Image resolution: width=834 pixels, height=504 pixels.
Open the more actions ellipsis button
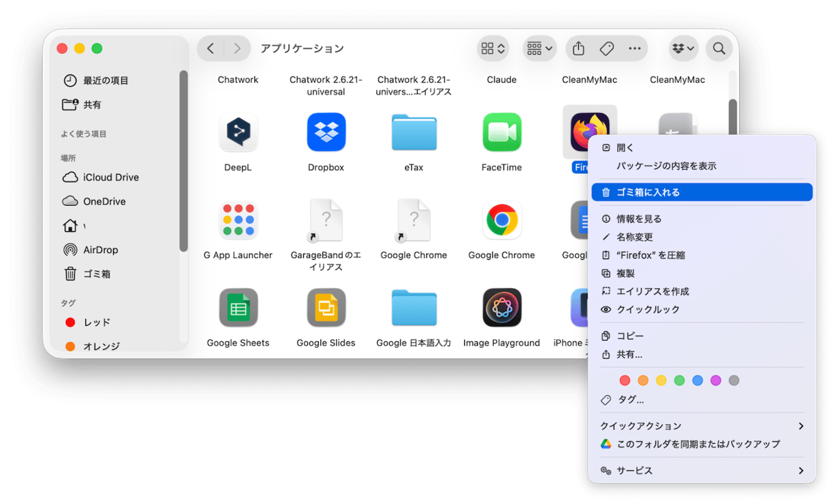634,48
